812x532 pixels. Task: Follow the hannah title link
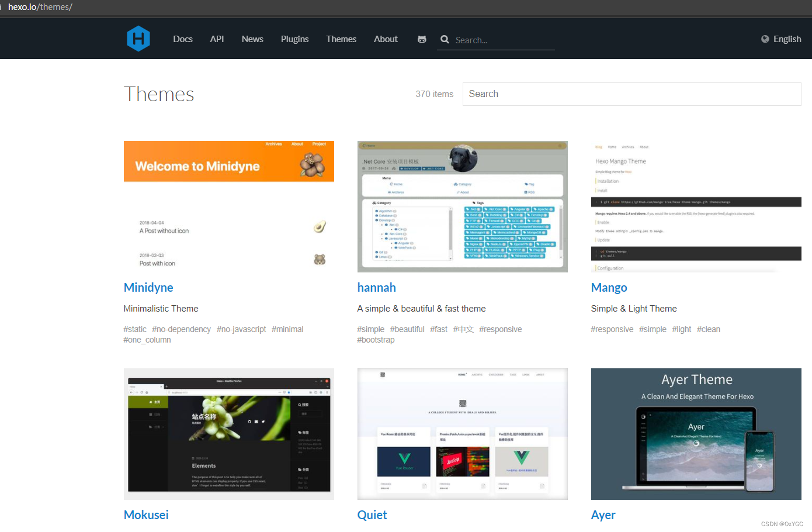[377, 288]
